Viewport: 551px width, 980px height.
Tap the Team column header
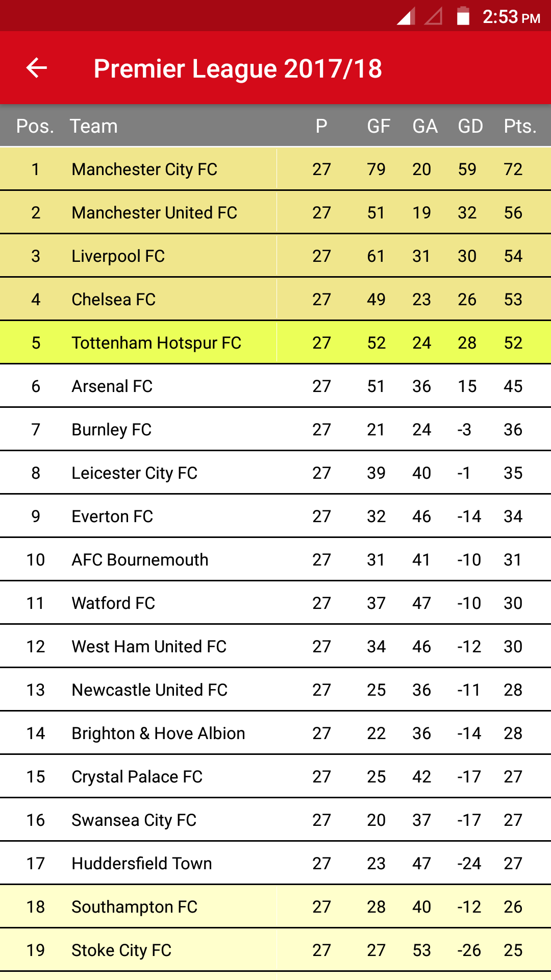click(x=94, y=126)
